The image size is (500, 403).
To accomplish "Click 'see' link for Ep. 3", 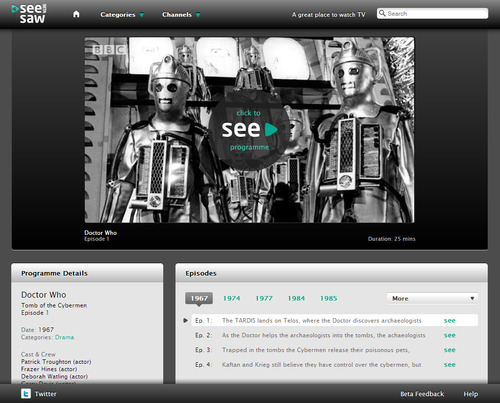I will tap(450, 350).
